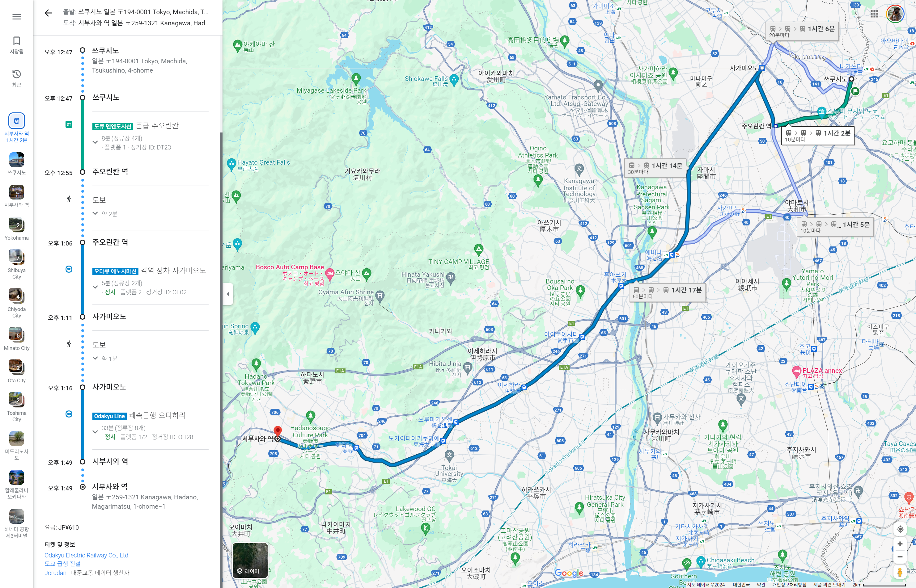Select the 1시간 14분 alternate route label
916x588 pixels.
[655, 168]
